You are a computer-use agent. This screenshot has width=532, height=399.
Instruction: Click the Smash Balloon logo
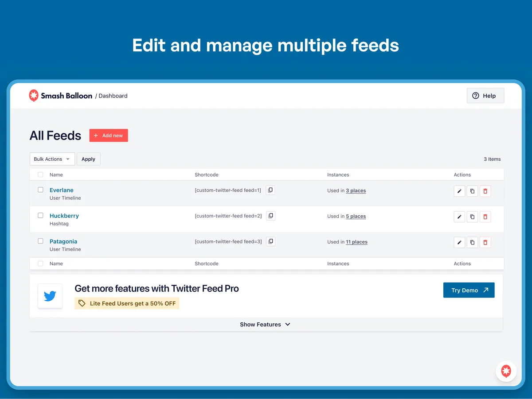pos(61,96)
